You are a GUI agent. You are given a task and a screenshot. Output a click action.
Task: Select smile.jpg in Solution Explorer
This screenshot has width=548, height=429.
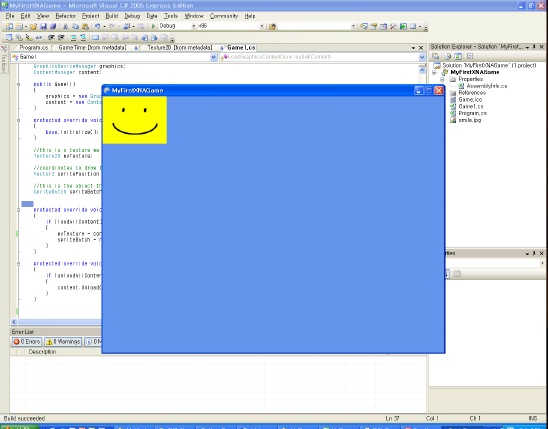click(x=469, y=120)
